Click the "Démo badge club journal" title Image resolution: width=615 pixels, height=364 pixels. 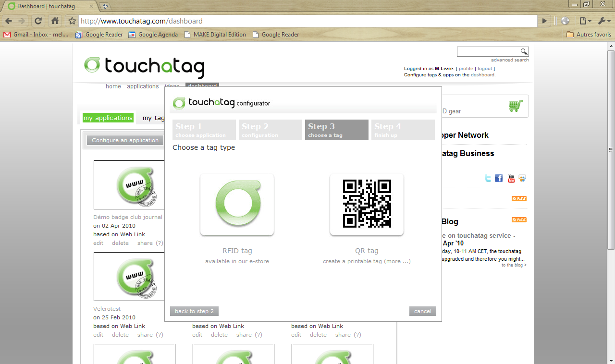click(128, 217)
